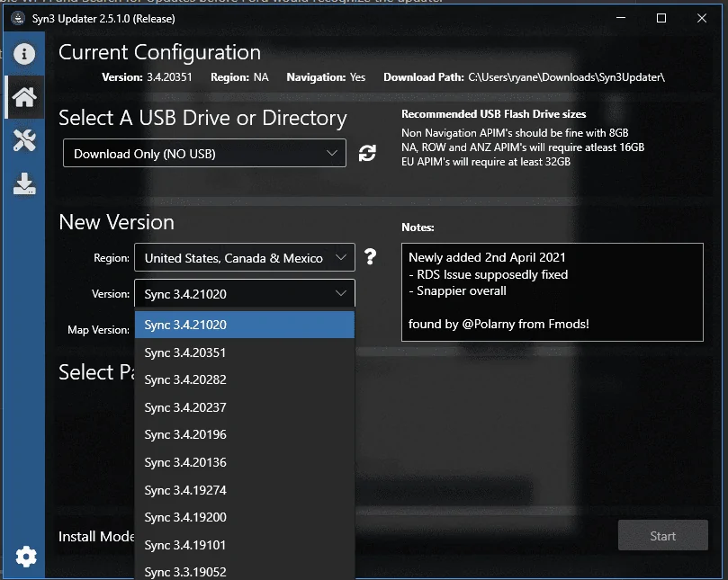728x580 pixels.
Task: Open the Settings gear icon
Action: 25,556
